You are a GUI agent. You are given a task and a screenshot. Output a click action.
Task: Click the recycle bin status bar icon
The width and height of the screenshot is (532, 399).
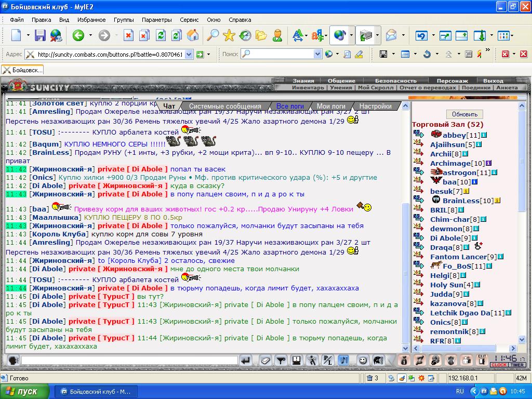click(369, 378)
